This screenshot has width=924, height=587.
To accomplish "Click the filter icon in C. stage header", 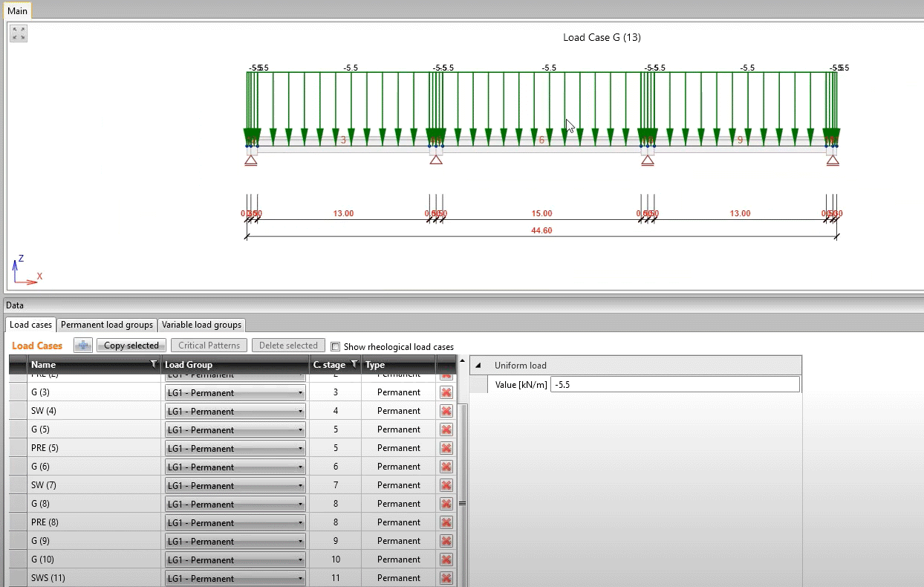I will [x=354, y=364].
